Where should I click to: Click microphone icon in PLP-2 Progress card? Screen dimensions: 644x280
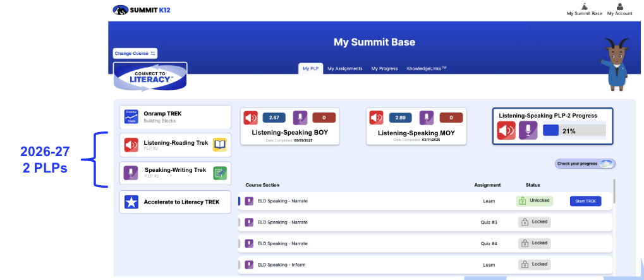[x=528, y=131]
